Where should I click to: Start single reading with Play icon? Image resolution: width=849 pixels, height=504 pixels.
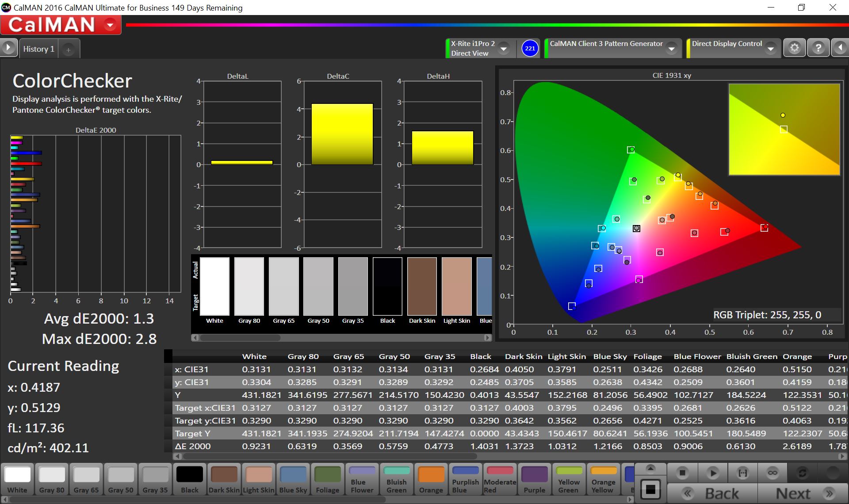click(713, 473)
